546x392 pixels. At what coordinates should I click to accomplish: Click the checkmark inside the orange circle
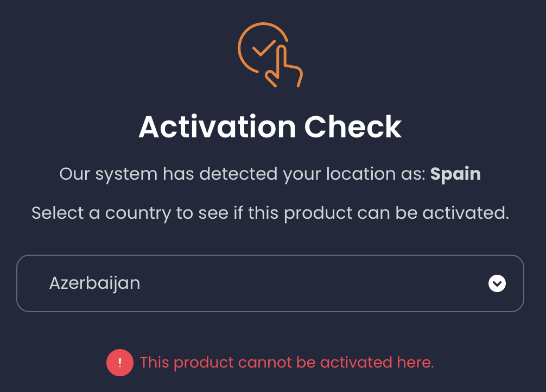(x=262, y=49)
